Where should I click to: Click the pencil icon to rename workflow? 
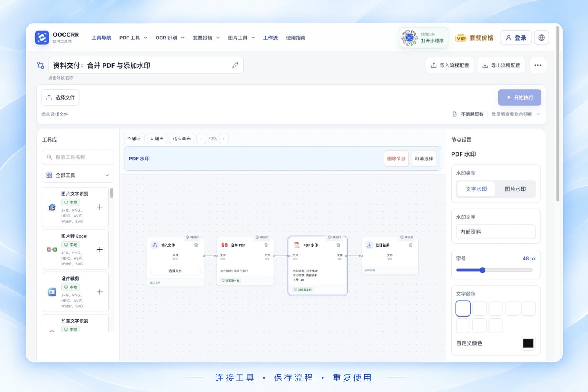click(x=235, y=65)
